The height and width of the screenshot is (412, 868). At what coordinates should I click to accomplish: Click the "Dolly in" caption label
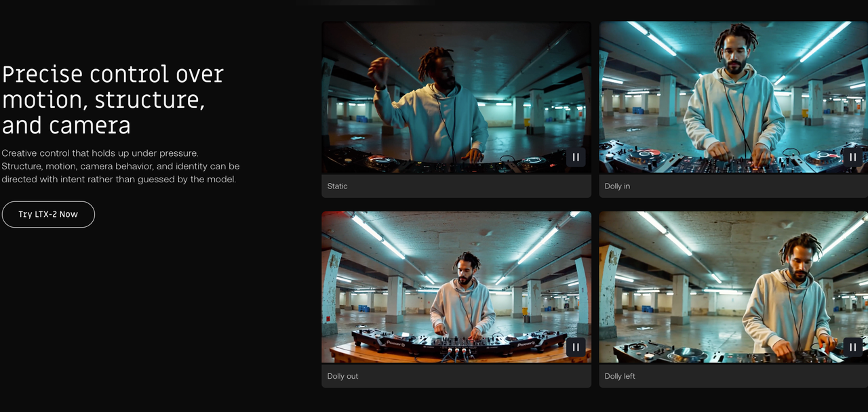(x=617, y=186)
